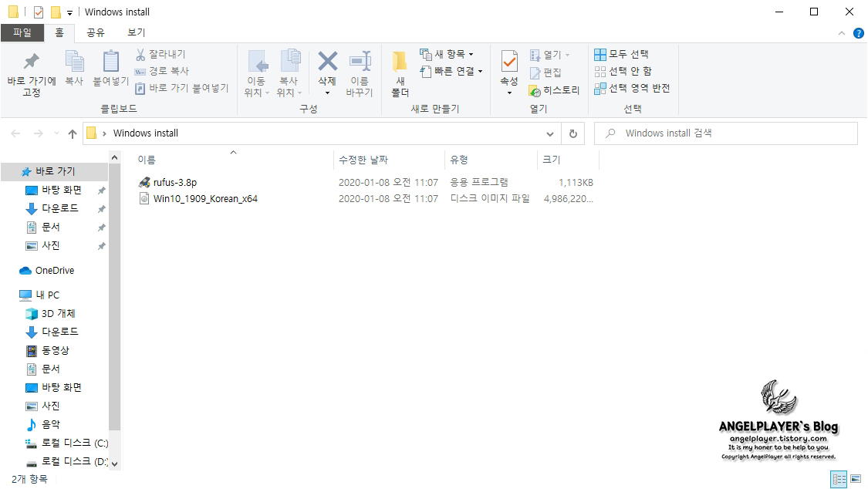Open recent locations dropdown arrow
This screenshot has width=868, height=489.
coord(56,133)
